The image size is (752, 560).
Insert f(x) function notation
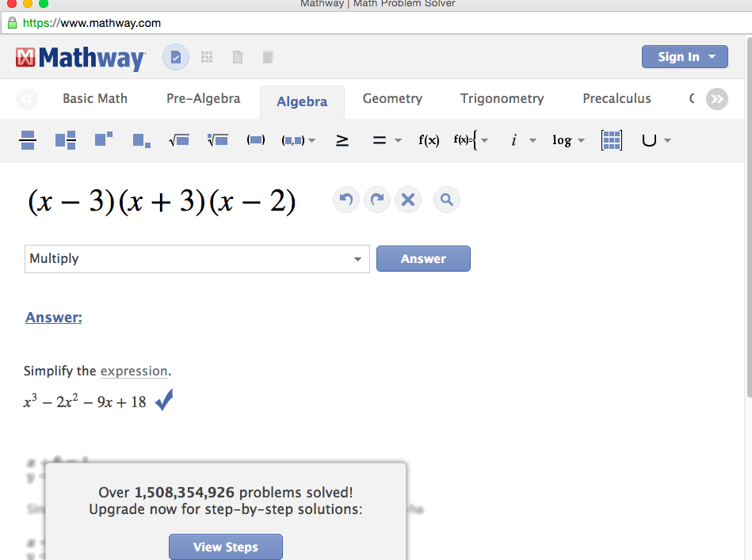(429, 140)
